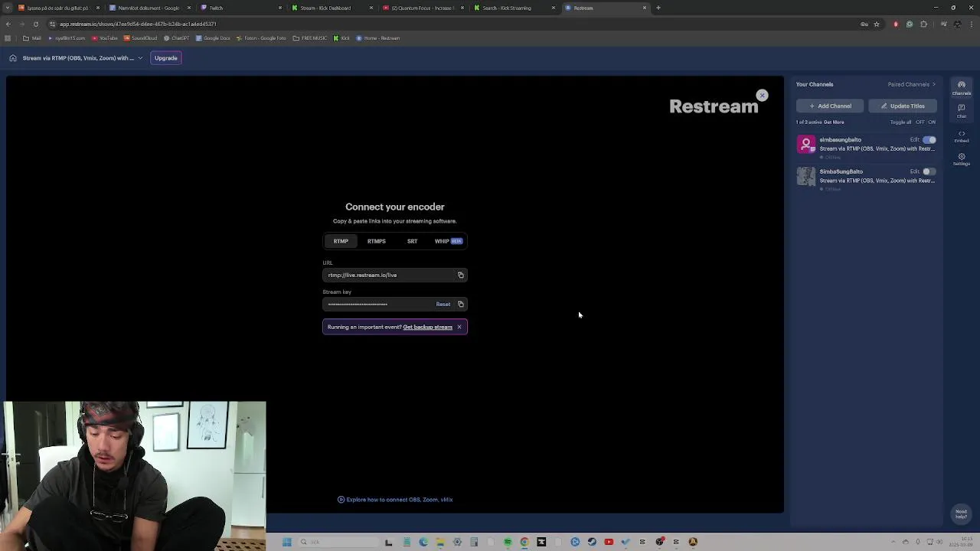Enable the SimbaSungBalto channel toggle

click(929, 171)
